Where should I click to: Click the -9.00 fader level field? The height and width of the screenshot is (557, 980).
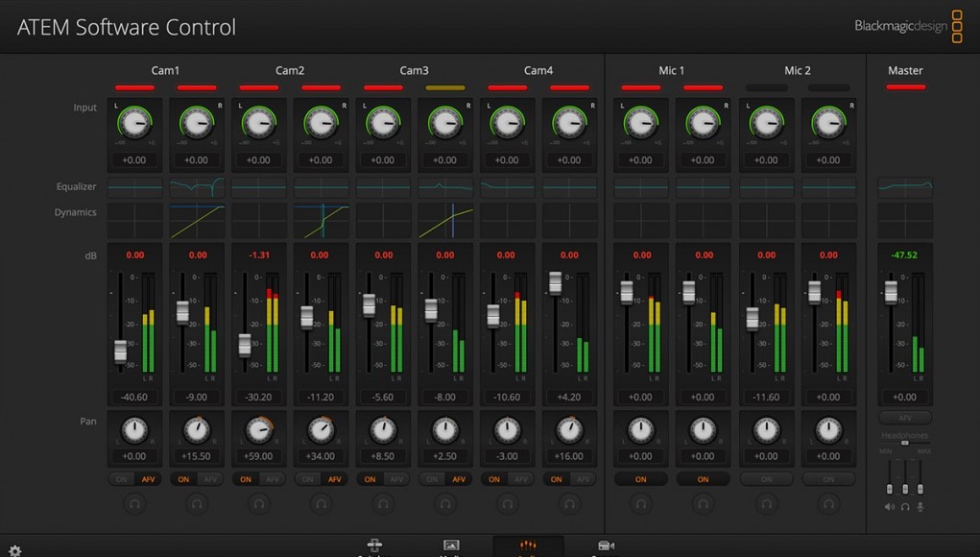(197, 397)
